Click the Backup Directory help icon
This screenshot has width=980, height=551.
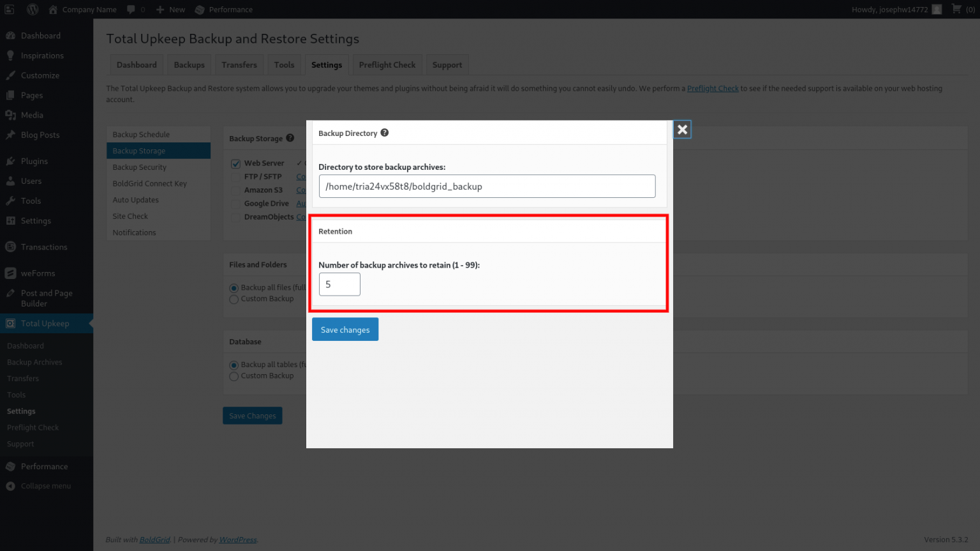tap(384, 132)
